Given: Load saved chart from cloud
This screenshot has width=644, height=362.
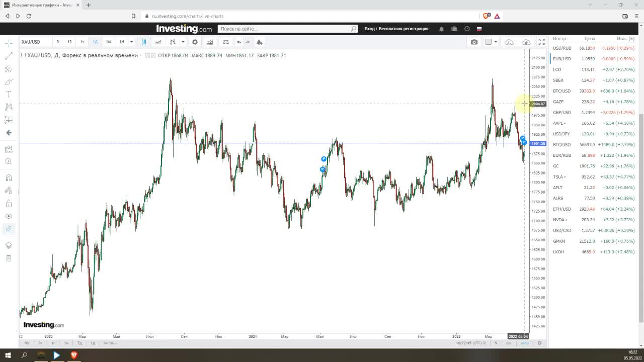Looking at the screenshot, I should 509,42.
